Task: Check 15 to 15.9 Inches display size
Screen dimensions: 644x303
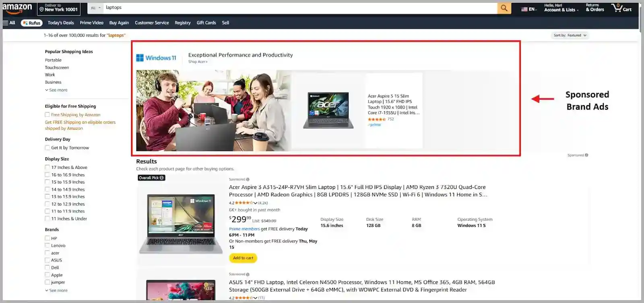Action: click(x=47, y=182)
